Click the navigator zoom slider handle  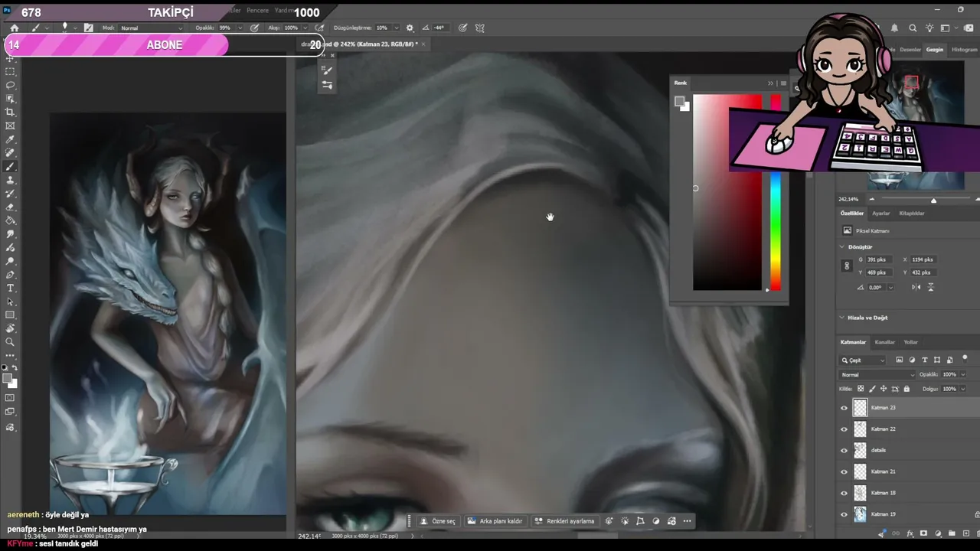point(933,201)
